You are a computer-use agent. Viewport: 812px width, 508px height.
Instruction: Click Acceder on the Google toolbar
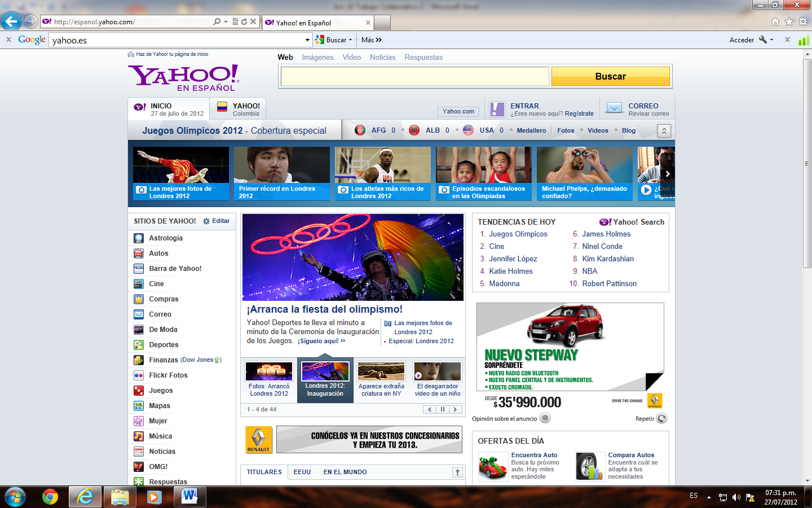tap(742, 40)
